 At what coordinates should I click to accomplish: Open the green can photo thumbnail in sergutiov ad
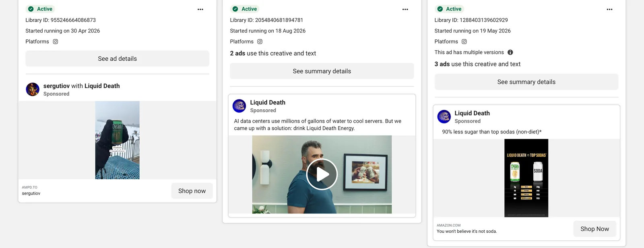(x=117, y=140)
